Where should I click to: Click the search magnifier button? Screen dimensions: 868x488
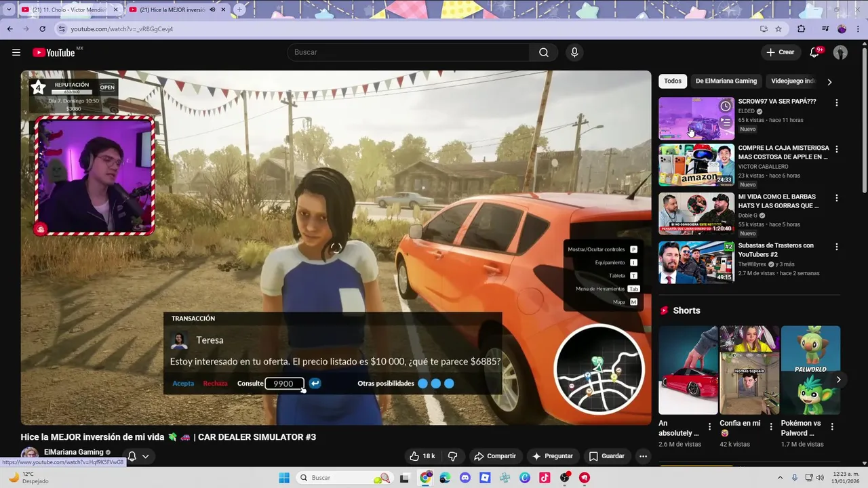pyautogui.click(x=544, y=52)
